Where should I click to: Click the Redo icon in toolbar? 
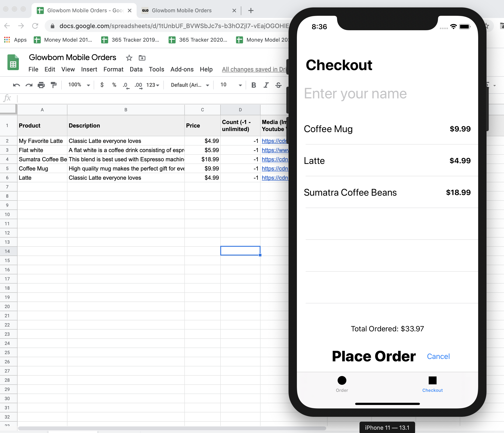(x=29, y=85)
